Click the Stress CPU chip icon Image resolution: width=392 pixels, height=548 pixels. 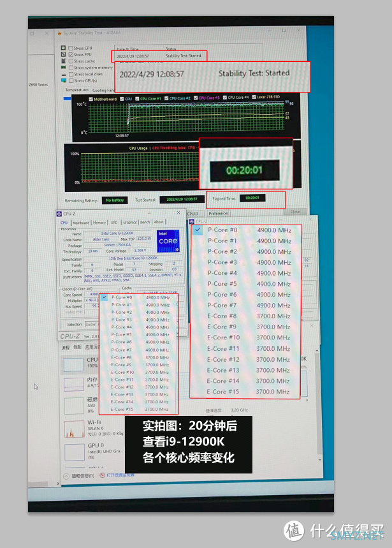pos(63,48)
